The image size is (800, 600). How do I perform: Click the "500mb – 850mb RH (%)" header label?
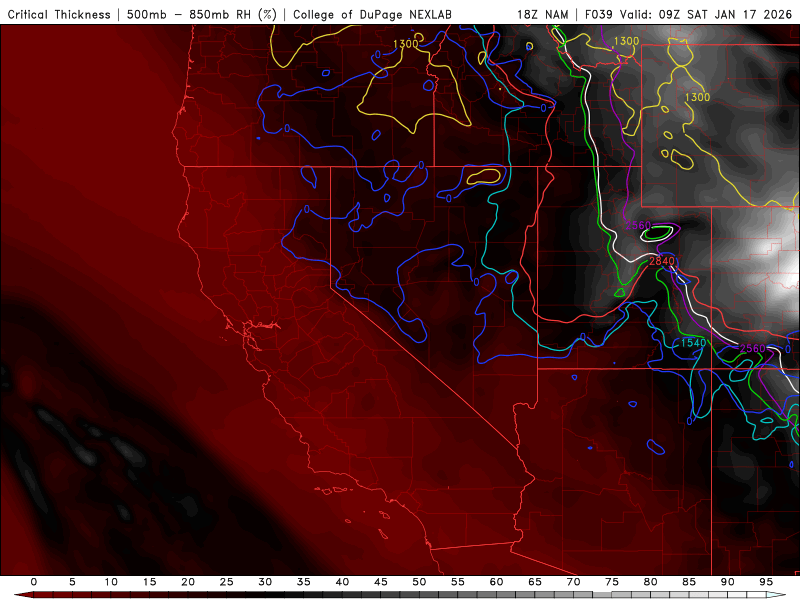click(202, 14)
